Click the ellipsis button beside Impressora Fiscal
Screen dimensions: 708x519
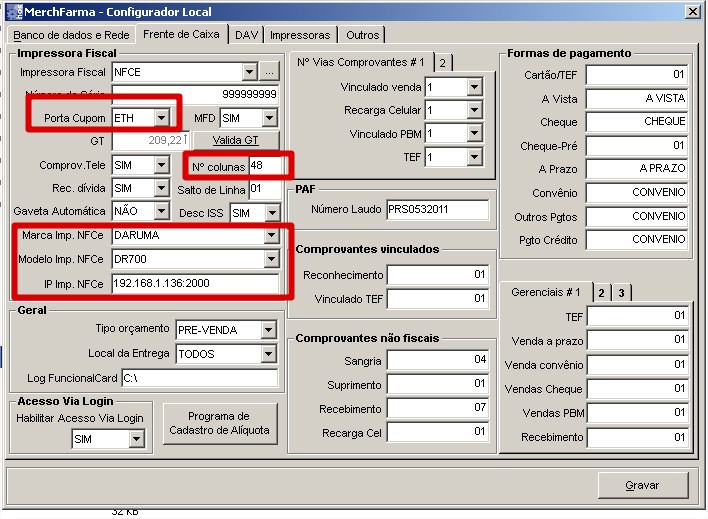pyautogui.click(x=270, y=72)
